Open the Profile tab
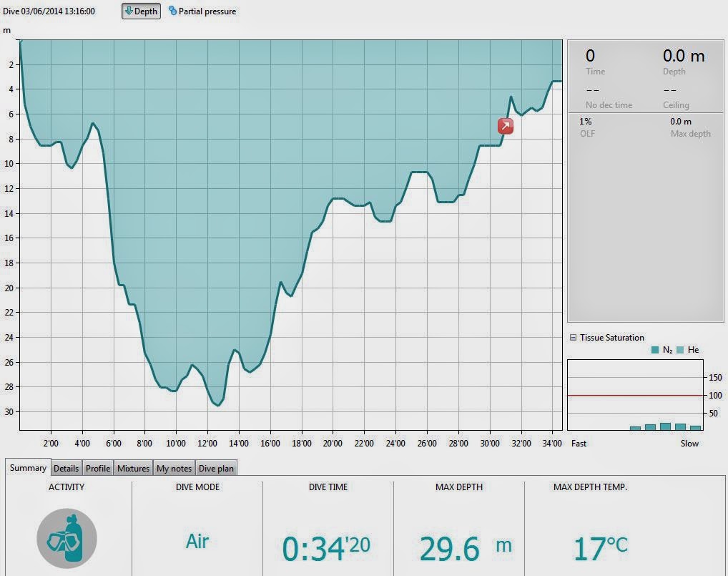The image size is (728, 576). pos(98,468)
